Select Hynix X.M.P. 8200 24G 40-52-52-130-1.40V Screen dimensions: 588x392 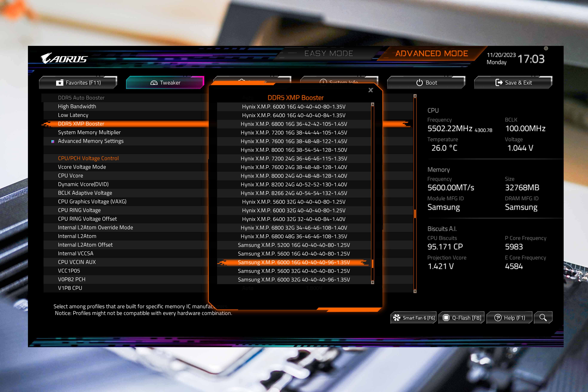[x=294, y=184]
